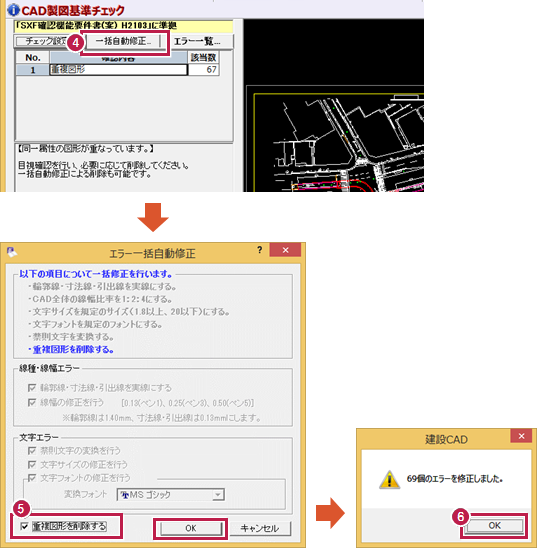The image size is (537, 548).
Task: Click the font icon in MS ゴシック combo box
Action: (x=124, y=495)
